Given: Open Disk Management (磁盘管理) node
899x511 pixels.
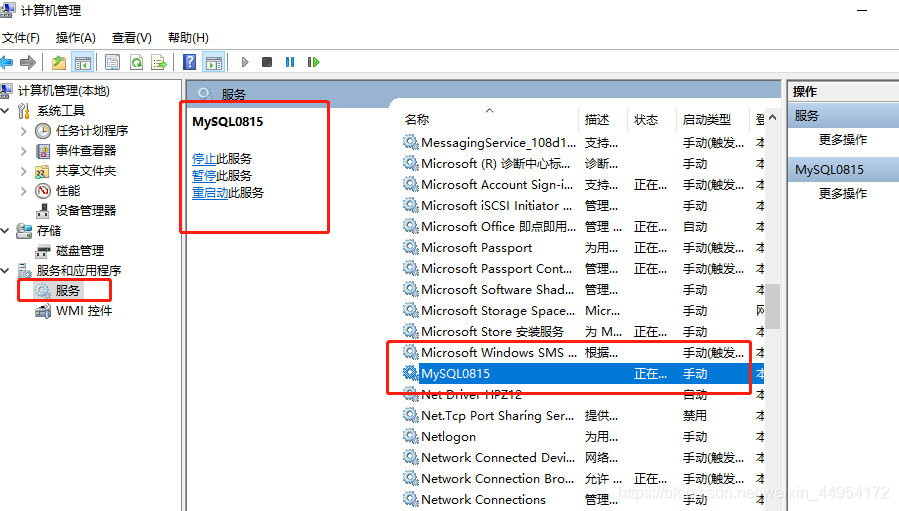Looking at the screenshot, I should click(x=80, y=251).
